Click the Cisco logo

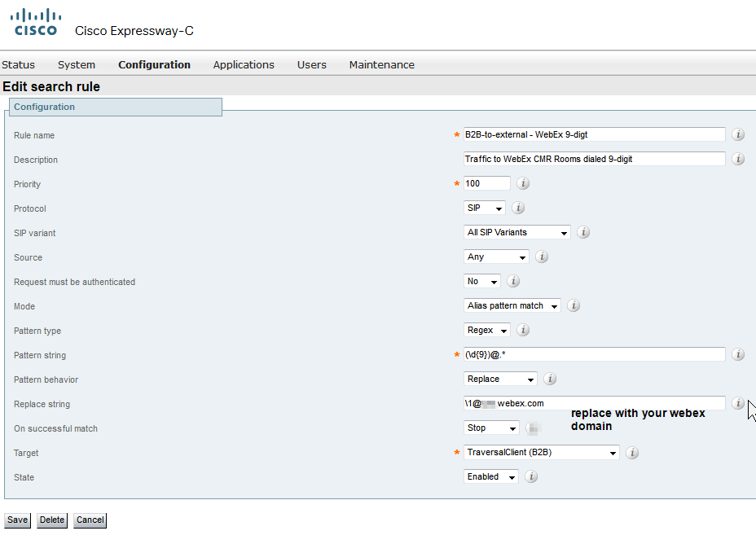click(36, 22)
